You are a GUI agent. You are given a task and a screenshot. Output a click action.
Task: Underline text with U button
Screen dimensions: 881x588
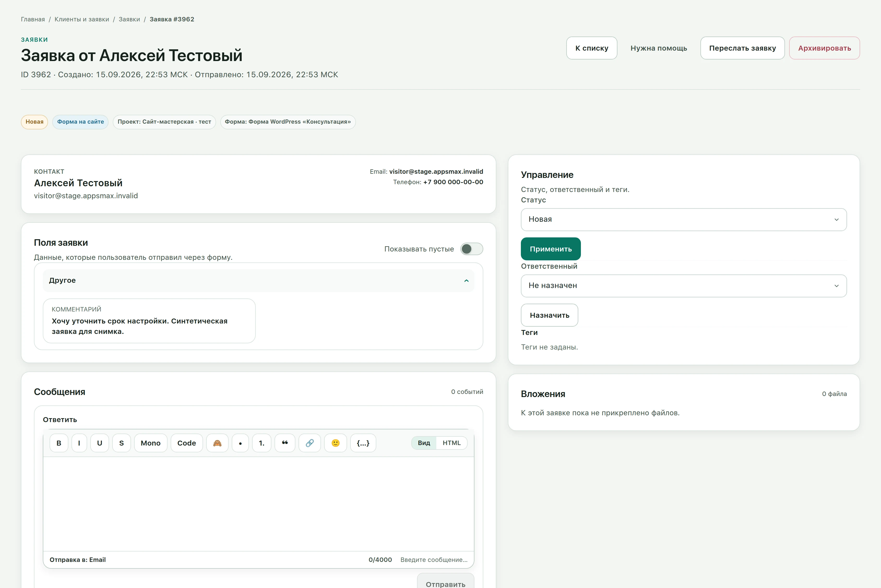(x=100, y=443)
